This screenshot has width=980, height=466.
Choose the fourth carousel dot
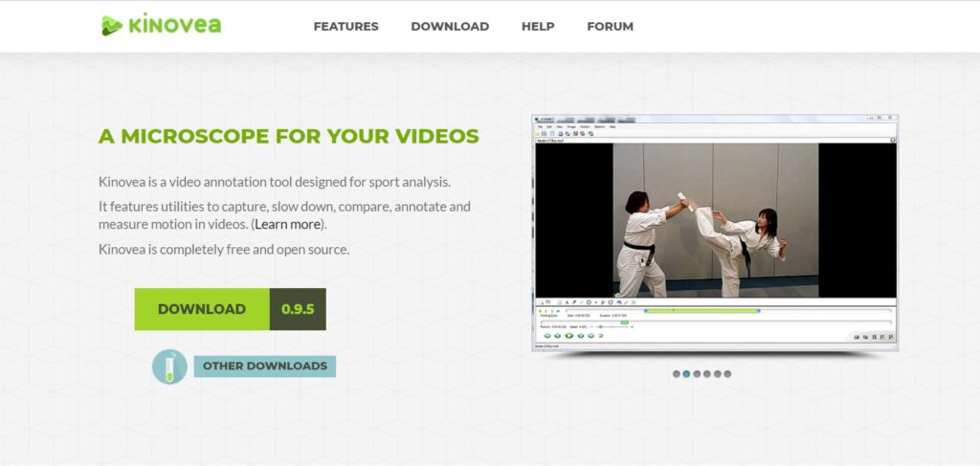[707, 374]
